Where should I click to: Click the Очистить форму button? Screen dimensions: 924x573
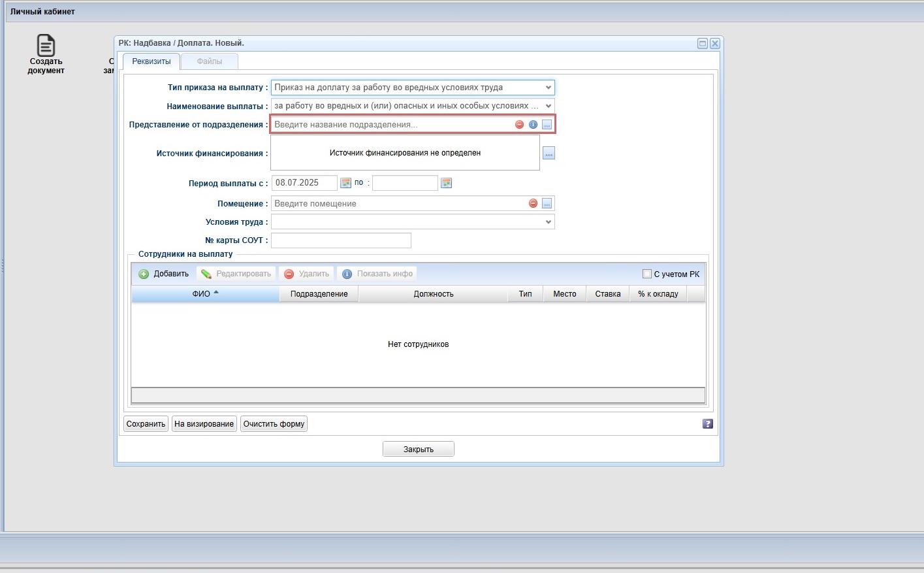pyautogui.click(x=274, y=424)
